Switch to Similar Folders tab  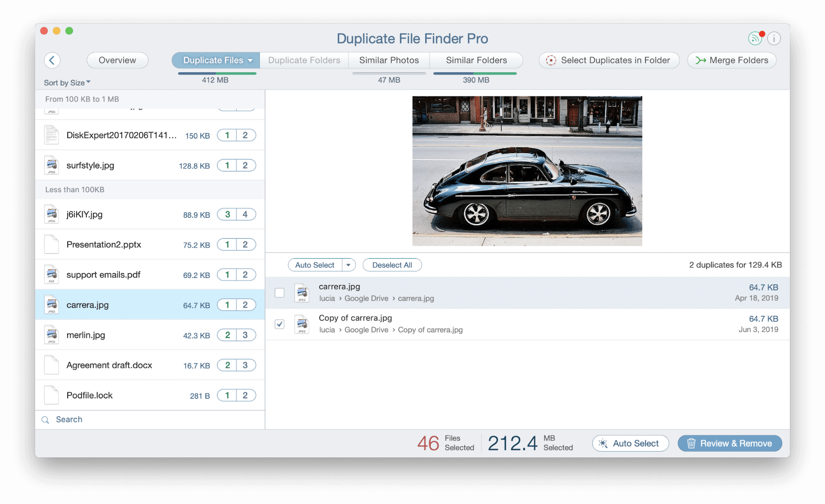pyautogui.click(x=476, y=59)
